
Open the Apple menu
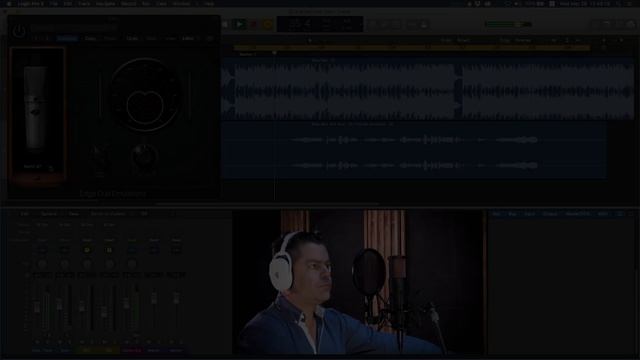click(9, 4)
